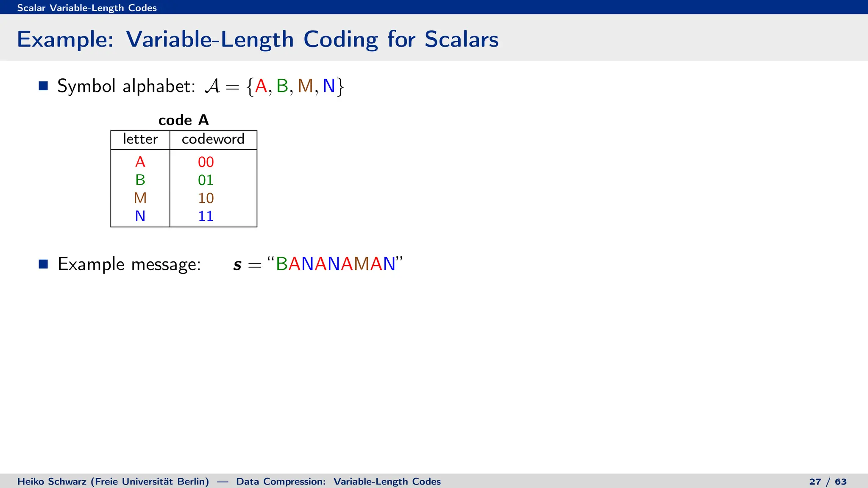Click the codeword '00' cell

pyautogui.click(x=206, y=162)
